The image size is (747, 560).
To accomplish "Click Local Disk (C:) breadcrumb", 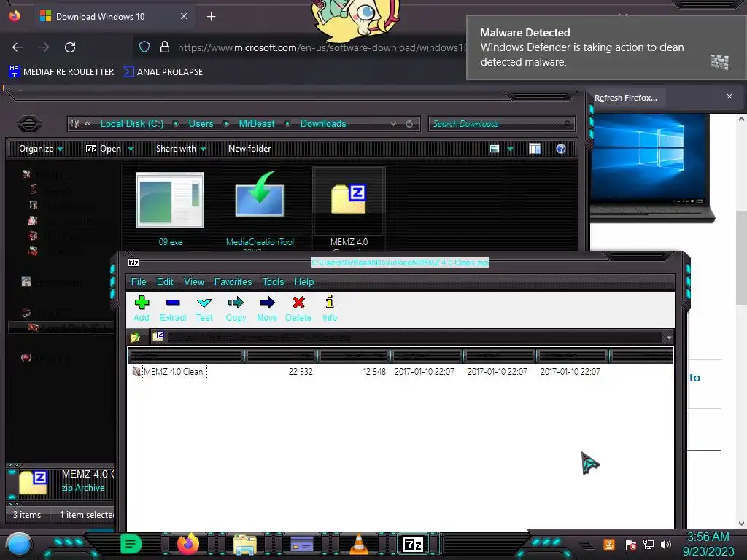I will [x=132, y=123].
